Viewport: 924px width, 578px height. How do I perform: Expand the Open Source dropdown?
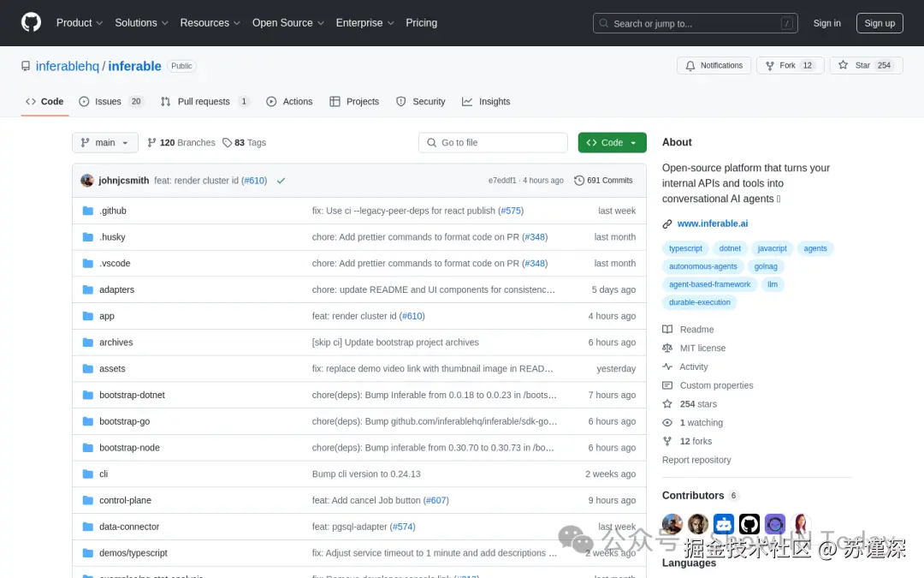tap(288, 23)
